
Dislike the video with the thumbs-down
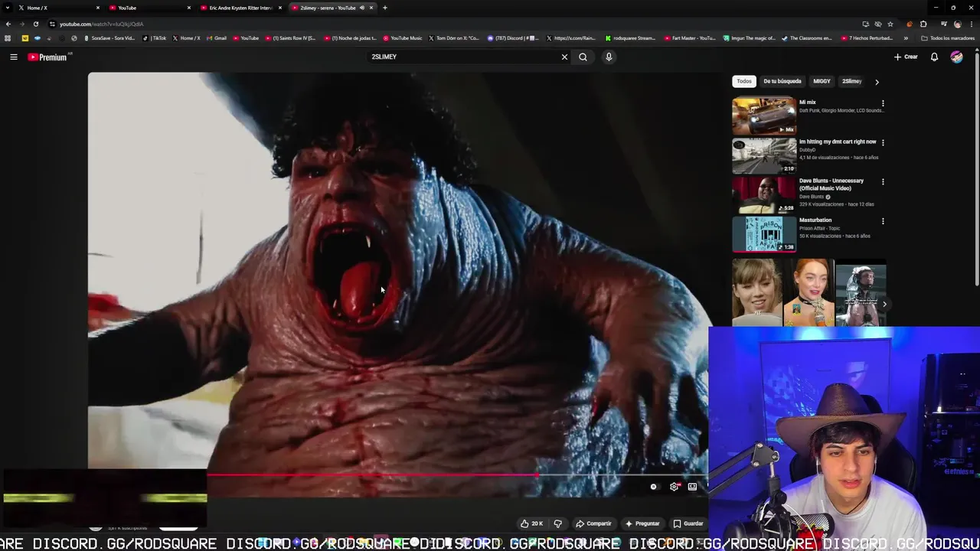pos(557,523)
